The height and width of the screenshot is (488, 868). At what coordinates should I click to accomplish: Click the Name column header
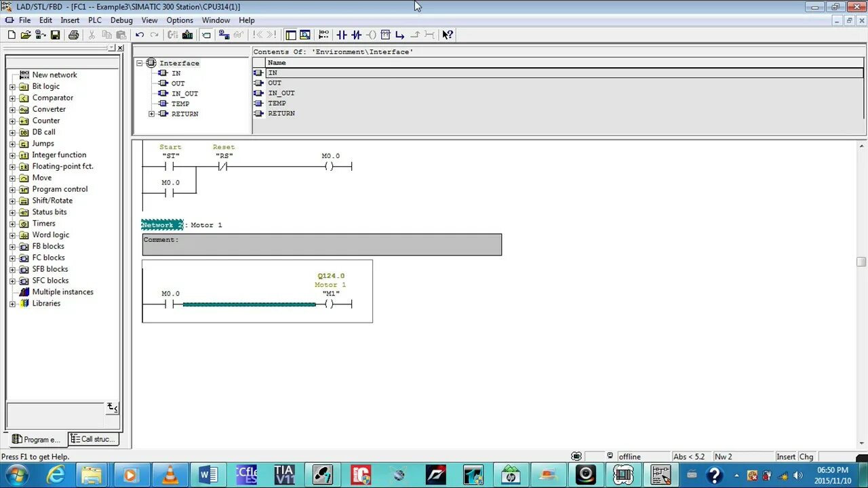565,62
